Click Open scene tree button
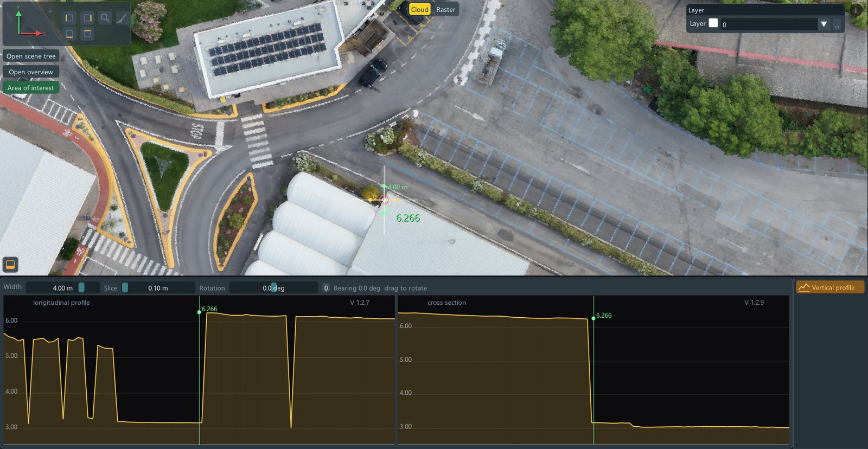Screen dimensions: 868x449 click(x=31, y=56)
